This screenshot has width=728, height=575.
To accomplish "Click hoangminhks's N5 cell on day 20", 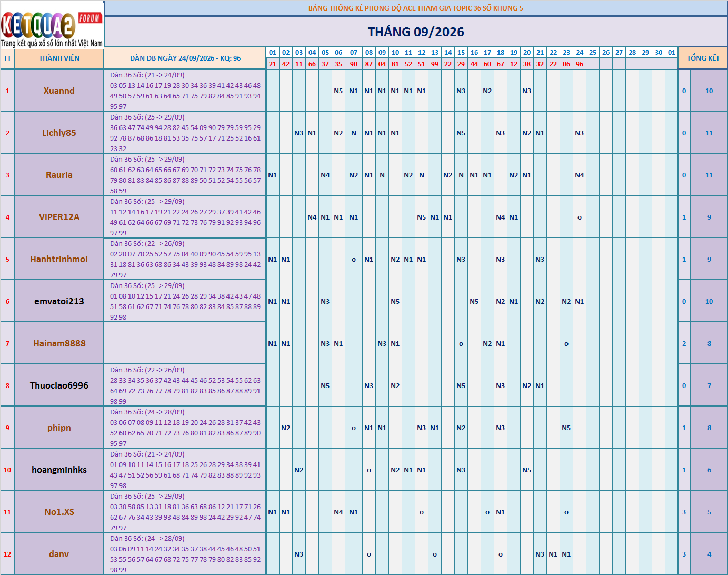I will coord(527,470).
